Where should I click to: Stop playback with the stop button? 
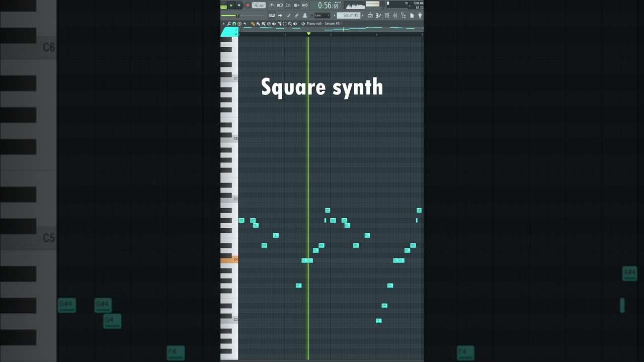pos(239,5)
